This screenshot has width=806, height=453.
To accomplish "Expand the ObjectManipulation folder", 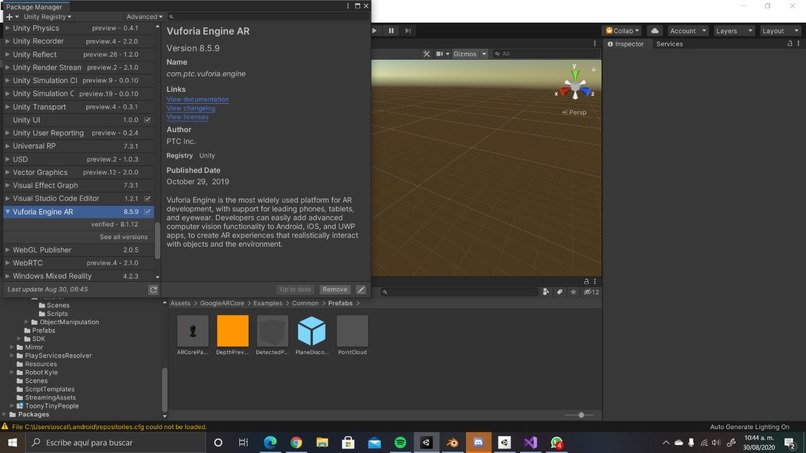I will tap(27, 322).
